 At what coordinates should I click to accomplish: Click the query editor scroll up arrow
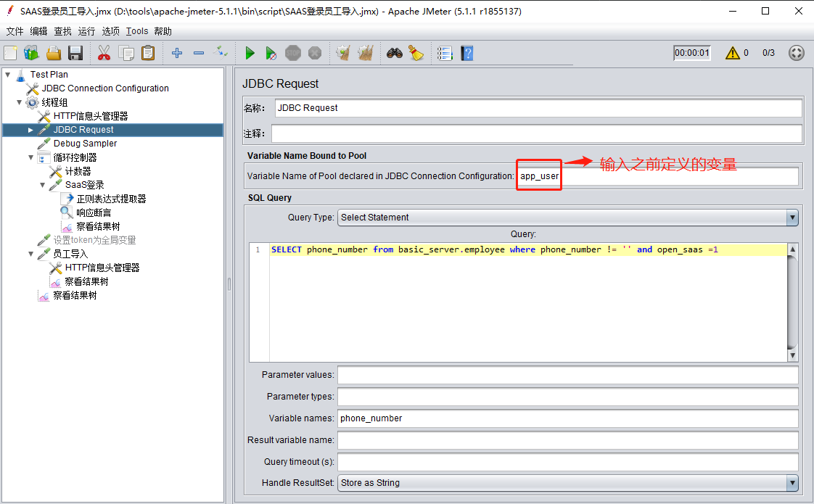tap(792, 249)
